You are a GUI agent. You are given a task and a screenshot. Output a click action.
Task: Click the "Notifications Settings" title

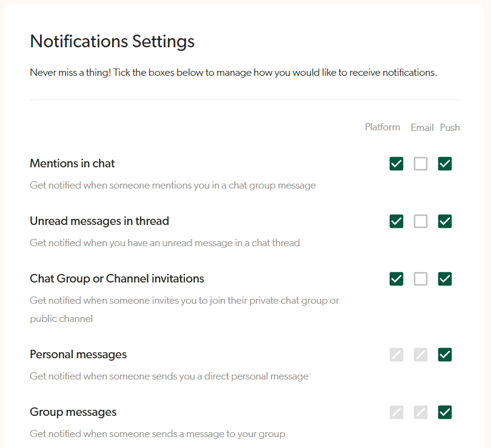tap(112, 41)
